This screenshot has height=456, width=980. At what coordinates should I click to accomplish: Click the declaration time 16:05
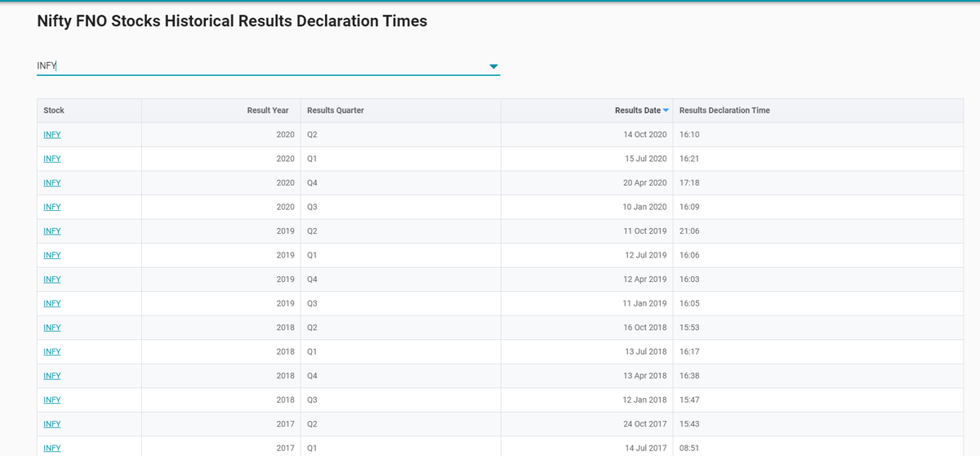coord(689,303)
